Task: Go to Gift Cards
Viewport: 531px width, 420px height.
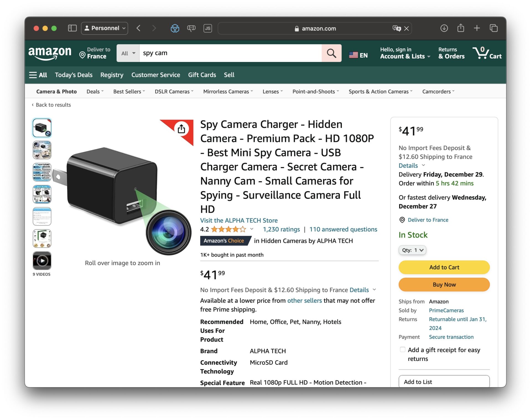Action: (202, 75)
